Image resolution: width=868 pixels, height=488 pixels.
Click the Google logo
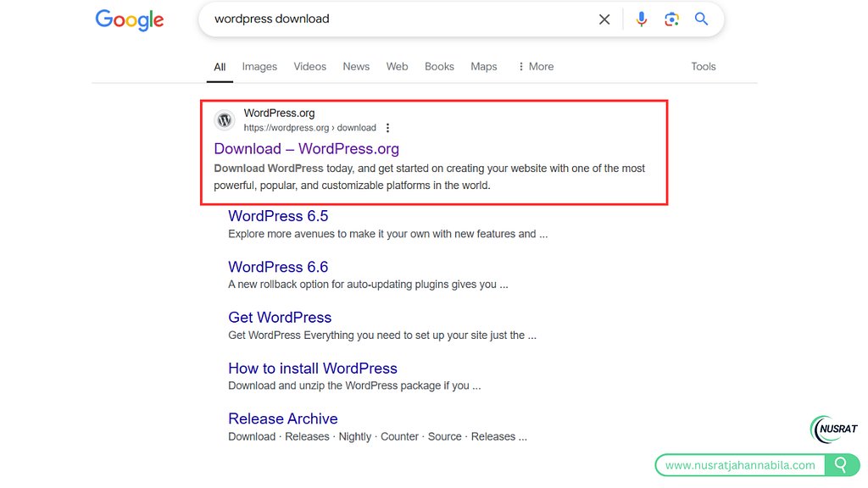130,20
